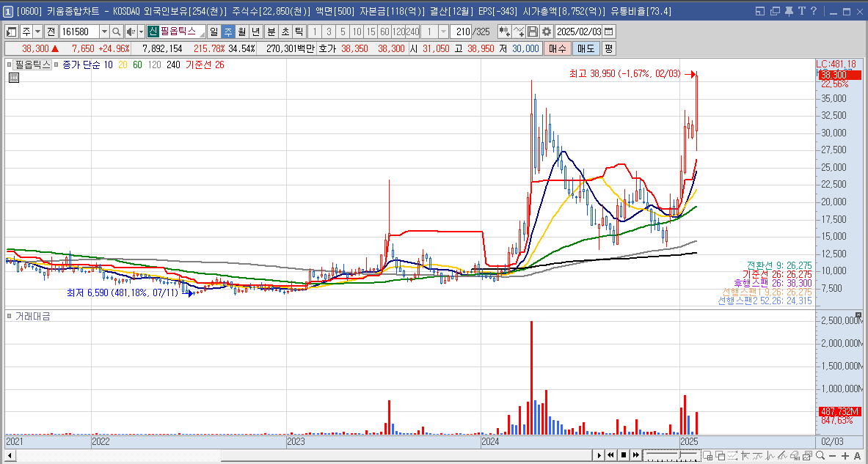Screen dimensions: 868x464
Task: Select tick 틱 chart period
Action: pos(299,32)
